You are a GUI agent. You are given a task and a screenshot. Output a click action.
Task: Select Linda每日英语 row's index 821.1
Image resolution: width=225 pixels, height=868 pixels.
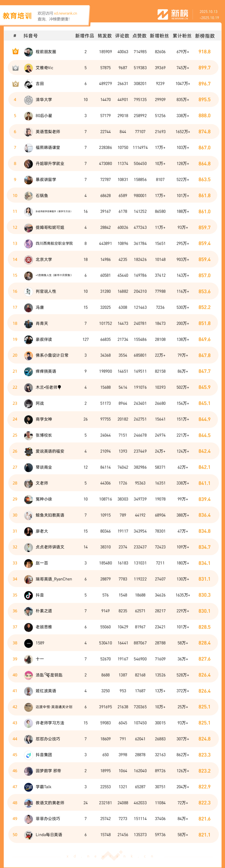pyautogui.click(x=204, y=835)
